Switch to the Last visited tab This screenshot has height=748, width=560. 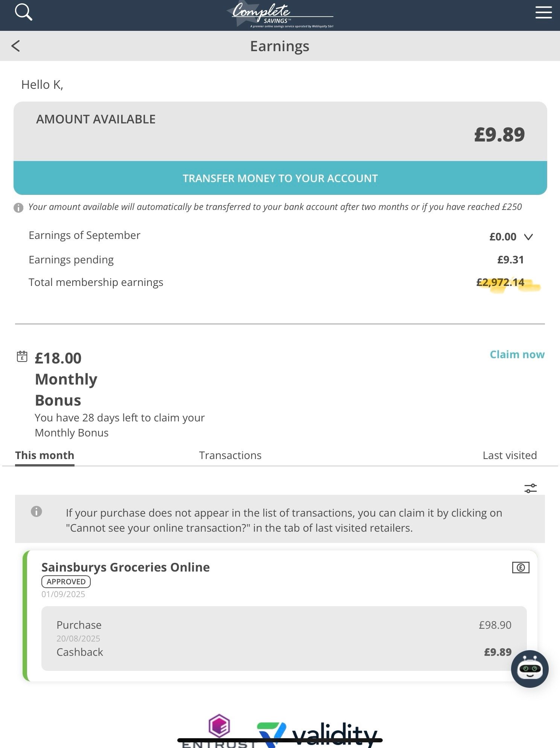(x=510, y=455)
